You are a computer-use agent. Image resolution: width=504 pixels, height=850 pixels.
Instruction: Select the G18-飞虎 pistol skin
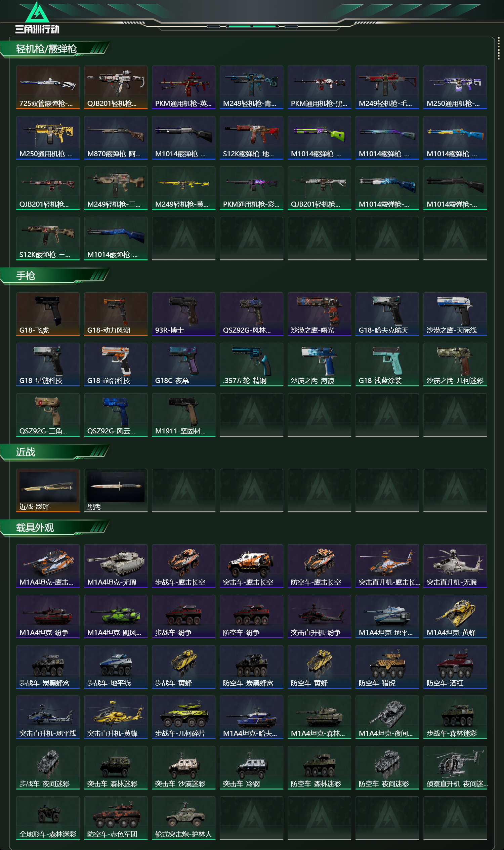coord(48,314)
